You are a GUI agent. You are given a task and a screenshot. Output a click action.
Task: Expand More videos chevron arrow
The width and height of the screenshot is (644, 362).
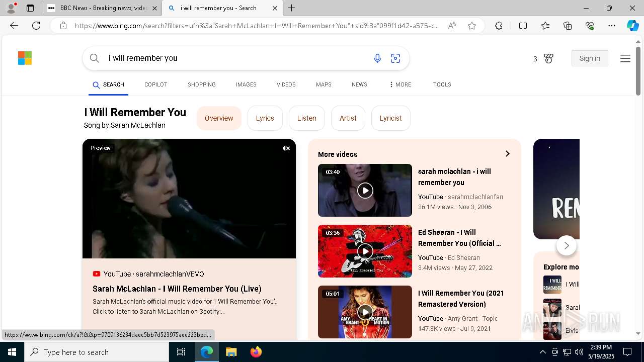pos(507,154)
